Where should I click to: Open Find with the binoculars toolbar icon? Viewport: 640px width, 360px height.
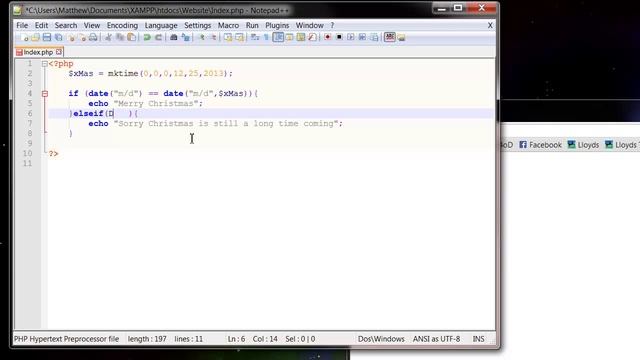pyautogui.click(x=173, y=38)
